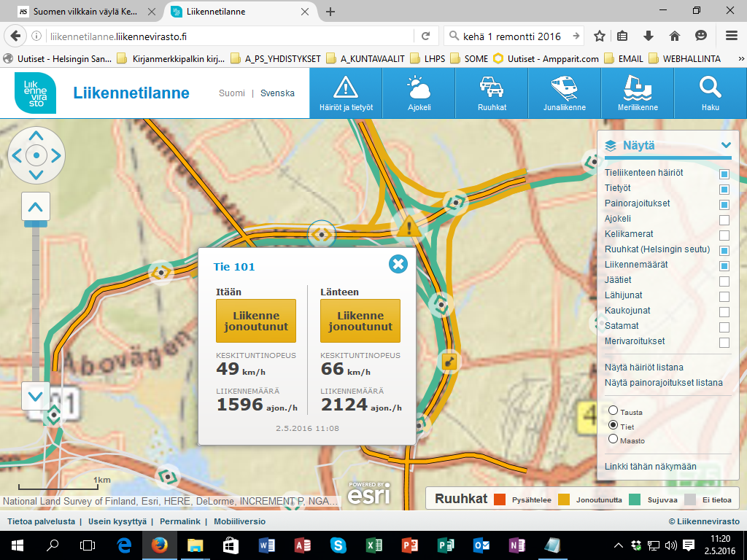This screenshot has width=747, height=560.
Task: Open Näytä häiriöt listana link
Action: point(643,367)
